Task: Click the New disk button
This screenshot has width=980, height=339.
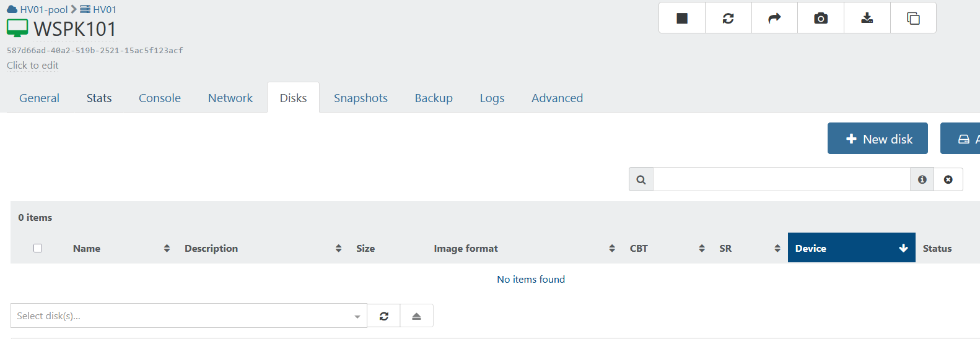Action: point(877,139)
